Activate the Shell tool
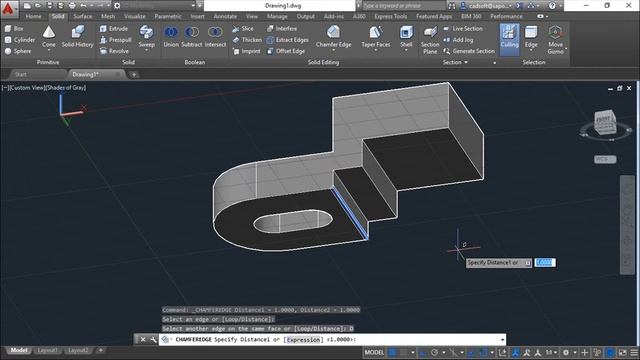The height and width of the screenshot is (360, 640). (x=406, y=37)
